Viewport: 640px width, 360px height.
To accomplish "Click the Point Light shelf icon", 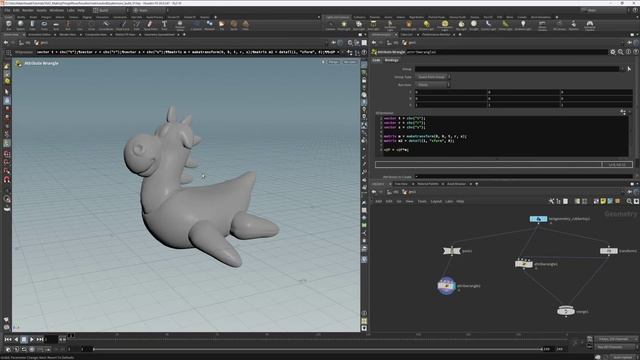I will click(x=344, y=25).
